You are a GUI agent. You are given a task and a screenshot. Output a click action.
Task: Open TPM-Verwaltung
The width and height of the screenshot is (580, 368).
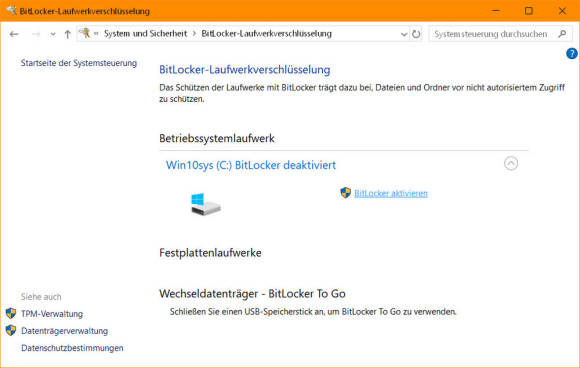pyautogui.click(x=52, y=314)
